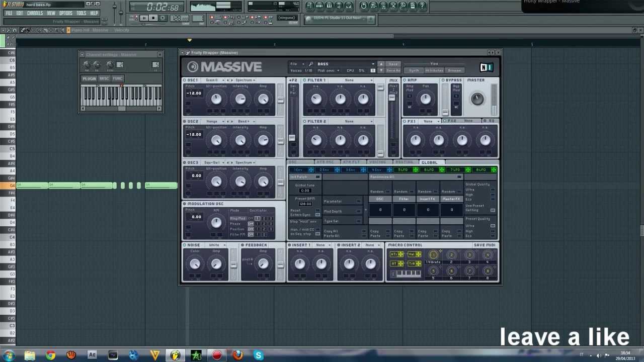
Task: Open the OSC2 Bend+ mode dropdown
Action: pyautogui.click(x=244, y=121)
